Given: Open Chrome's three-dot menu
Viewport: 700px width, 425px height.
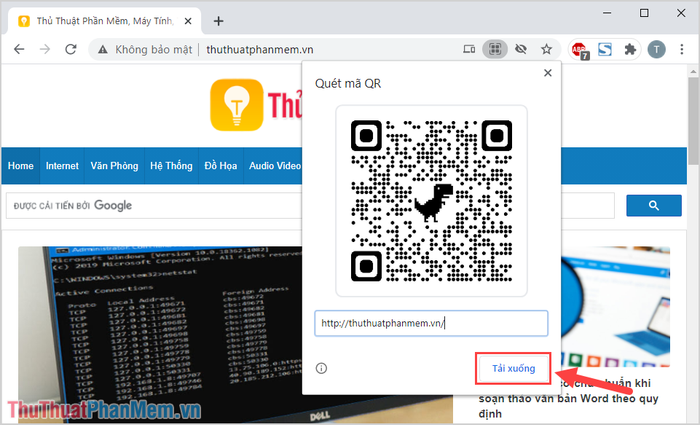Looking at the screenshot, I should pyautogui.click(x=681, y=49).
